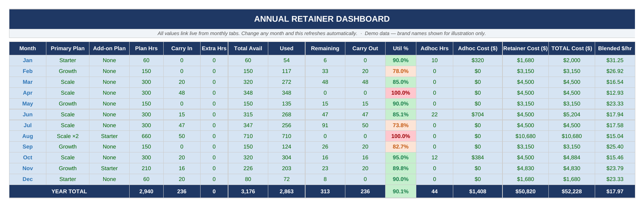Click the $52,228 yearly total cost cell

click(572, 191)
